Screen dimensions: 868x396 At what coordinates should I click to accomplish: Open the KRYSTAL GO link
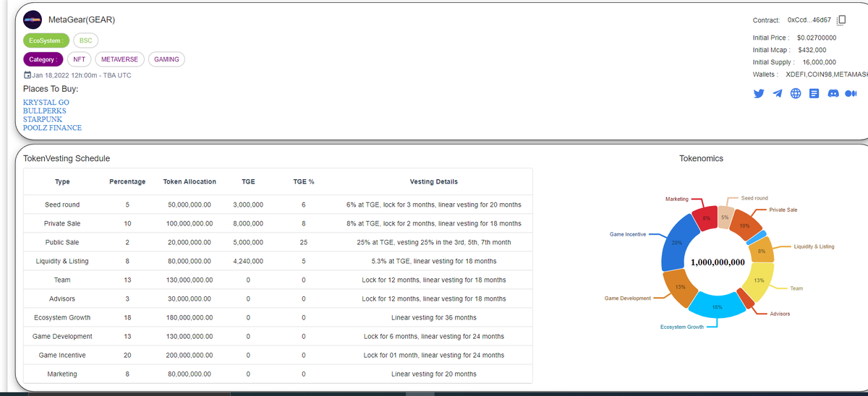tap(46, 103)
